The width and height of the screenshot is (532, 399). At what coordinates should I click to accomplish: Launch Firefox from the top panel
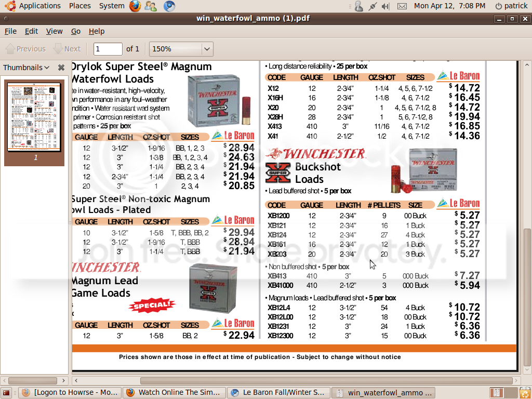[x=135, y=6]
